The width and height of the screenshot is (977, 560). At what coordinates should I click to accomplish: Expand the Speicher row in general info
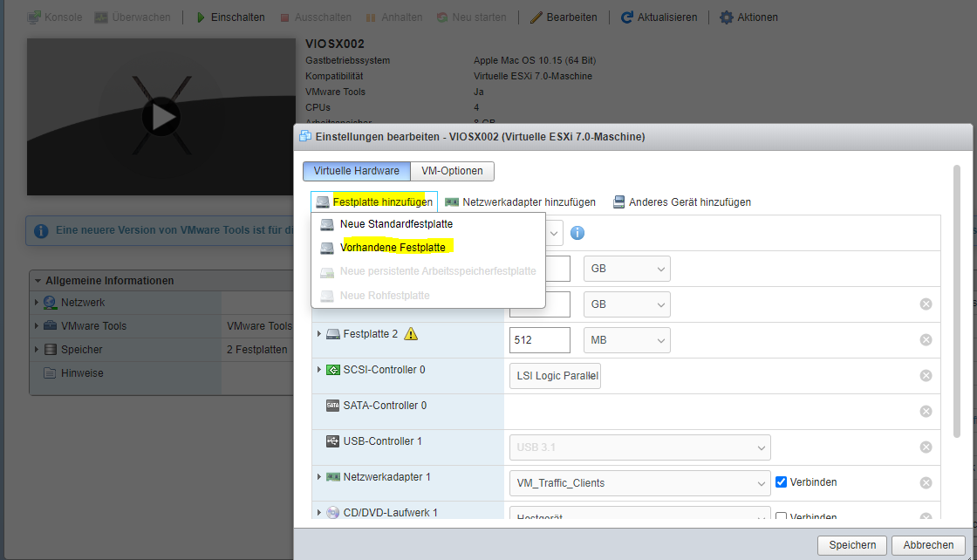click(x=36, y=350)
